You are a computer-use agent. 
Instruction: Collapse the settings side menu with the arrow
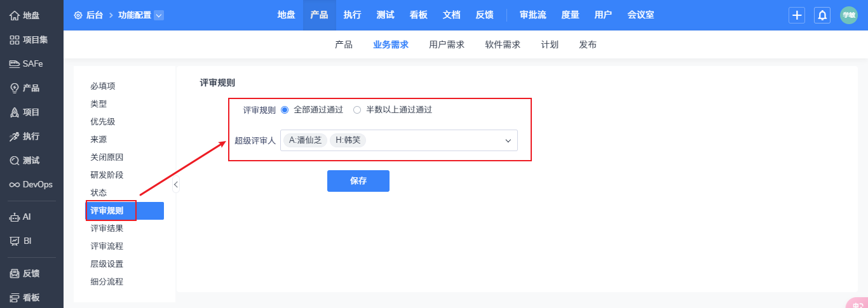176,185
